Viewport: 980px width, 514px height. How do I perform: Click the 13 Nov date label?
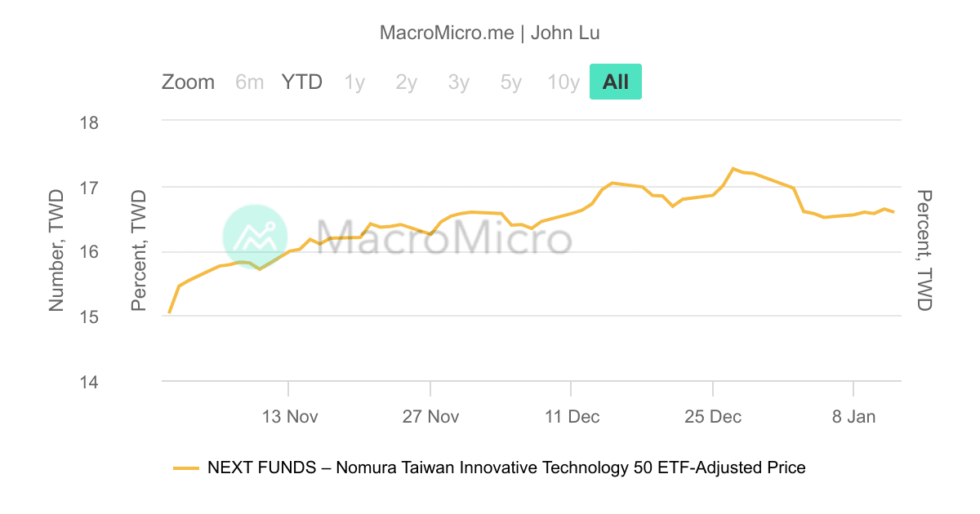(290, 417)
